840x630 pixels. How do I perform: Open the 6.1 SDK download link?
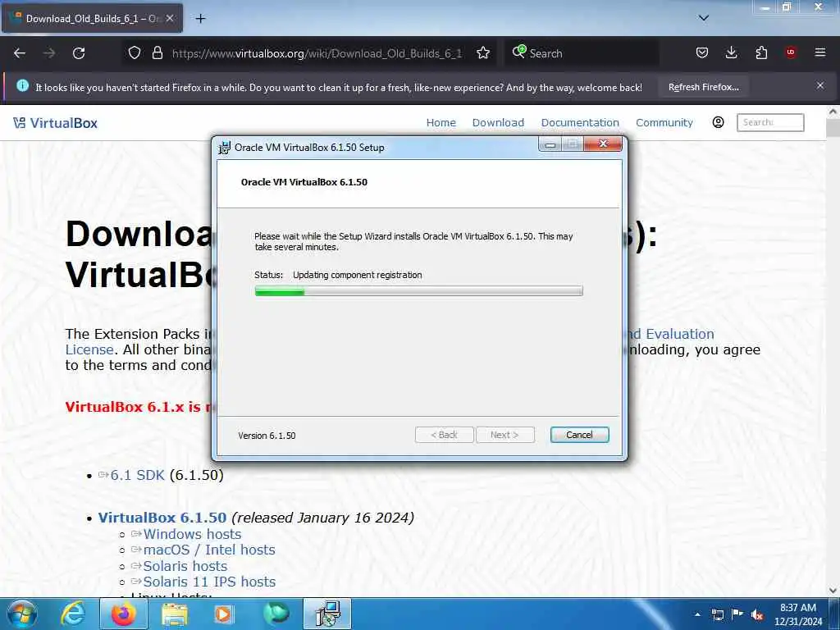click(x=137, y=475)
